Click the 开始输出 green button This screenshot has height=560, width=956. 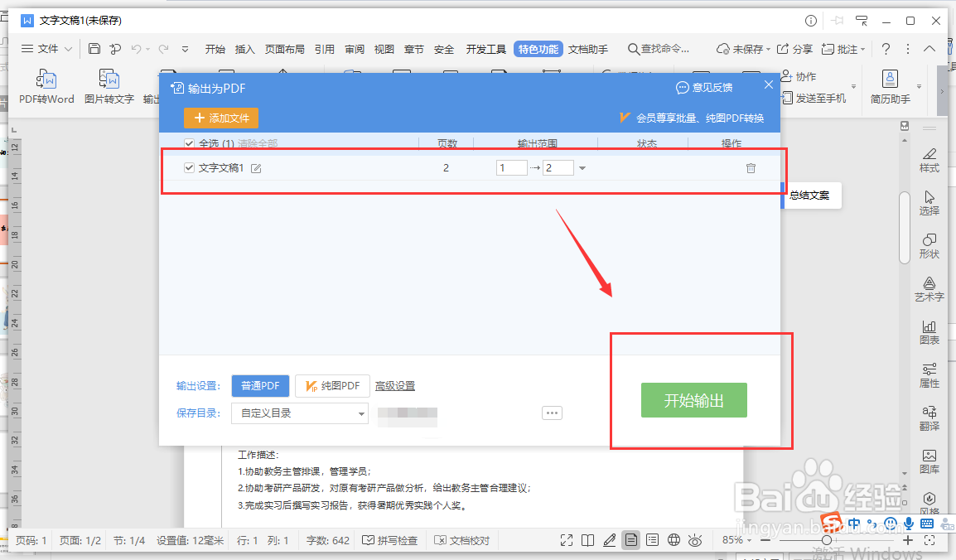[694, 400]
